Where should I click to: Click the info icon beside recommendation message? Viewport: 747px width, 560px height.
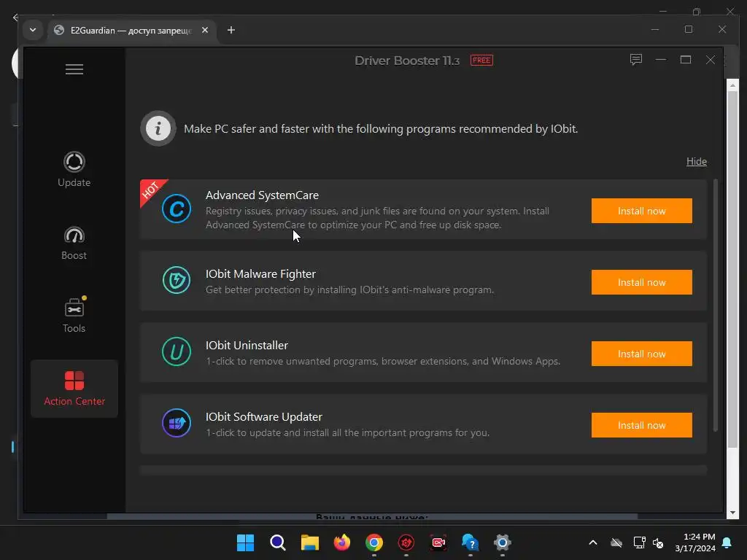tap(158, 128)
